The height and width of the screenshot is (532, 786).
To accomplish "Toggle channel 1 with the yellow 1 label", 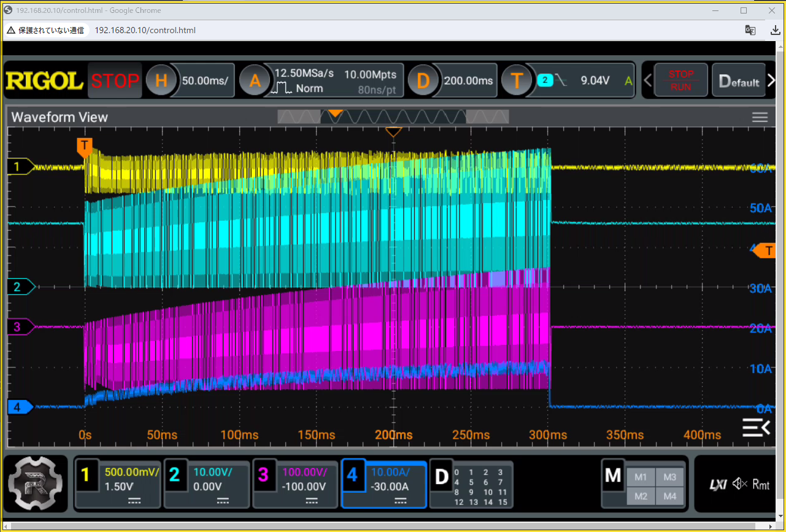I will (85, 474).
